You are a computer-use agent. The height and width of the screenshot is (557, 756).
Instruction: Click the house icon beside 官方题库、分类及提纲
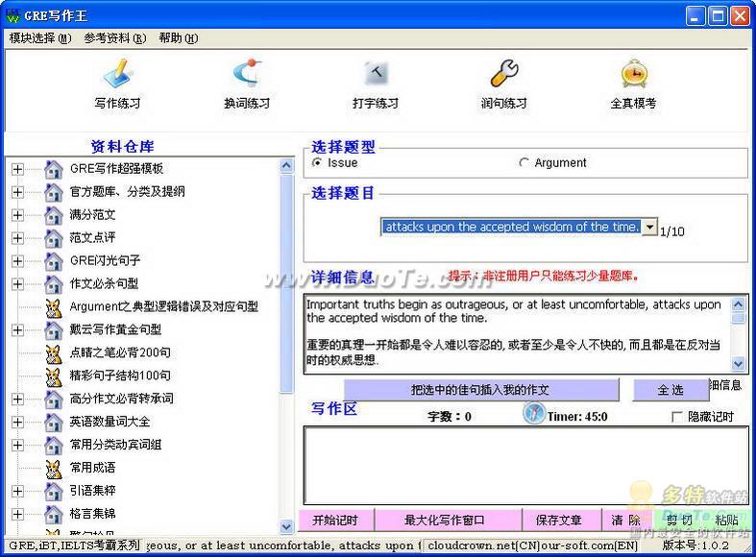pyautogui.click(x=54, y=192)
